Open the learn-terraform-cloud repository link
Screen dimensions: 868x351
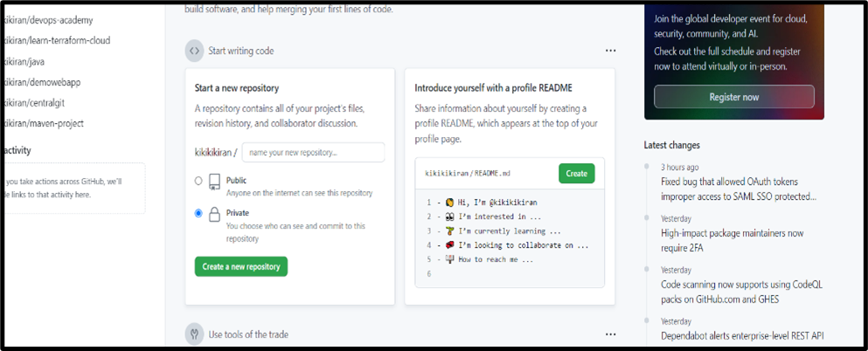click(57, 40)
